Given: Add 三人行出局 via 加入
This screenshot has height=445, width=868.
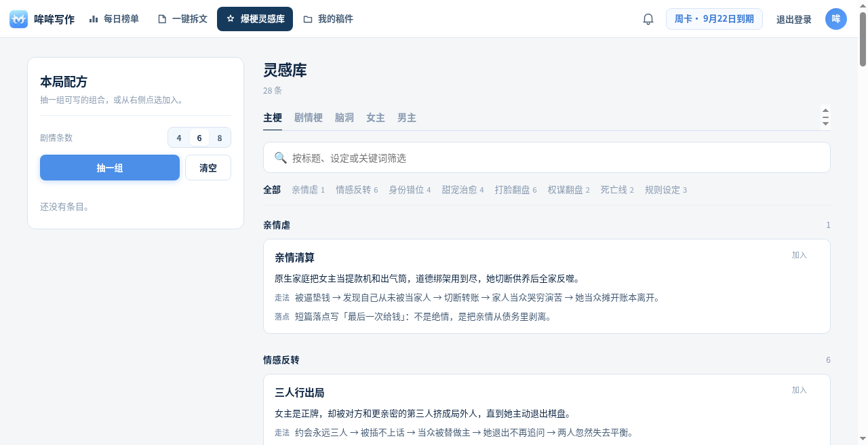Looking at the screenshot, I should (x=800, y=390).
